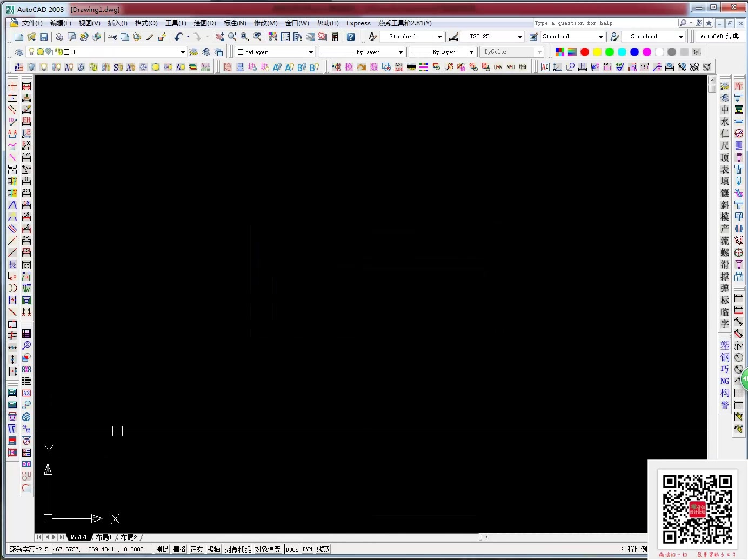Open the ISO-25 dimension style dropdown
The height and width of the screenshot is (560, 748).
point(520,37)
